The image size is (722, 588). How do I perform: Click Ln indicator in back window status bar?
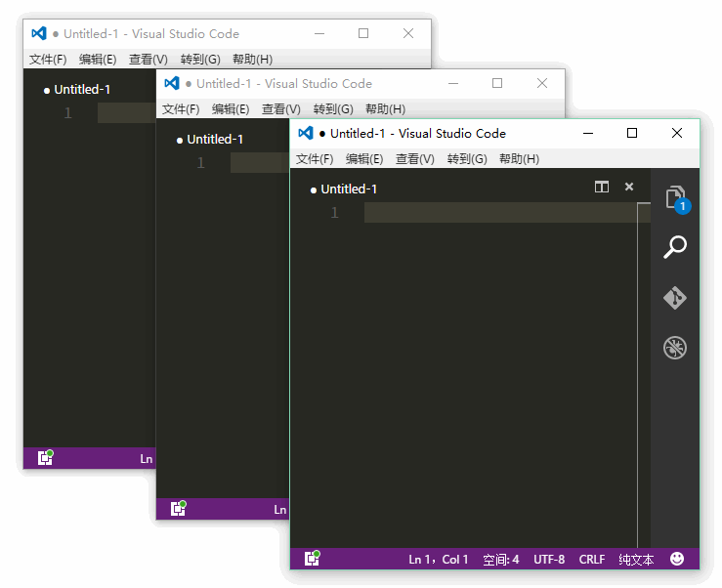pos(146,459)
